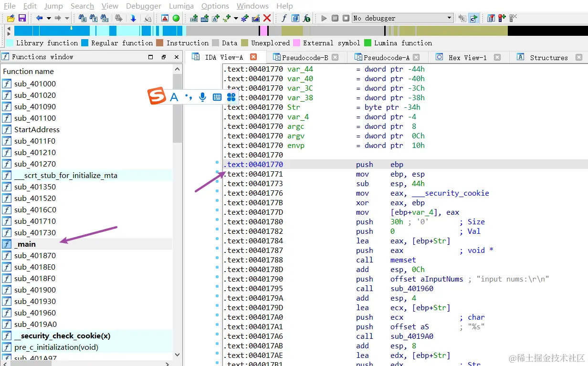Click the blue down-arrow jump icon
This screenshot has width=588, height=366.
pyautogui.click(x=134, y=18)
